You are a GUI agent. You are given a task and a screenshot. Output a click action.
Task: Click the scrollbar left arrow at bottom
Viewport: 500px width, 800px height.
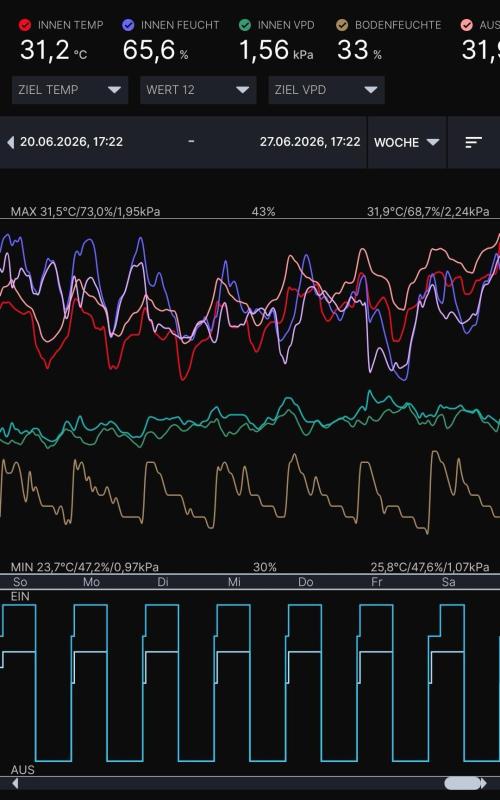click(15, 783)
